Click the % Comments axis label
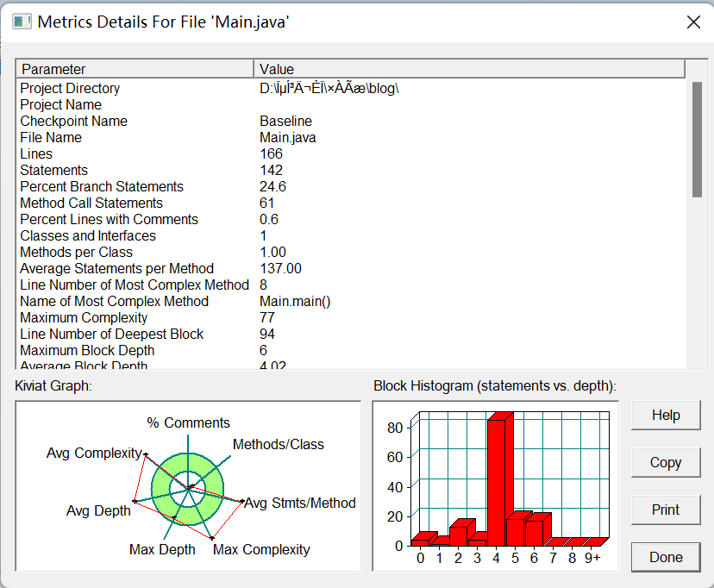Screen dimensions: 714x588 (188, 422)
